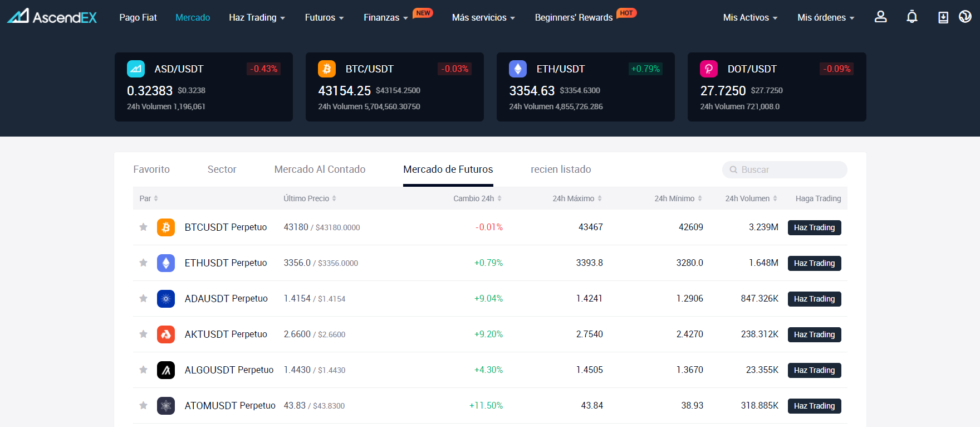Click the ASD coin icon in ticker card
Viewport: 980px width, 427px height.
[x=136, y=69]
